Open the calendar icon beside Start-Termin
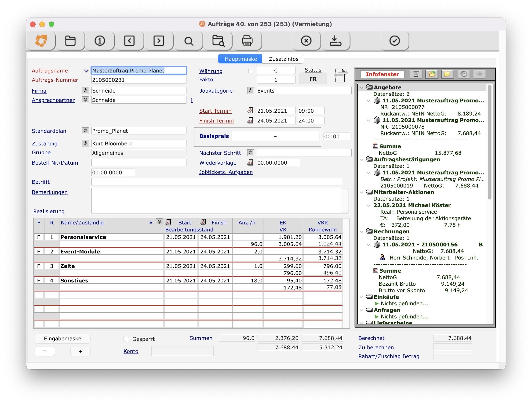The image size is (532, 404). (x=250, y=111)
